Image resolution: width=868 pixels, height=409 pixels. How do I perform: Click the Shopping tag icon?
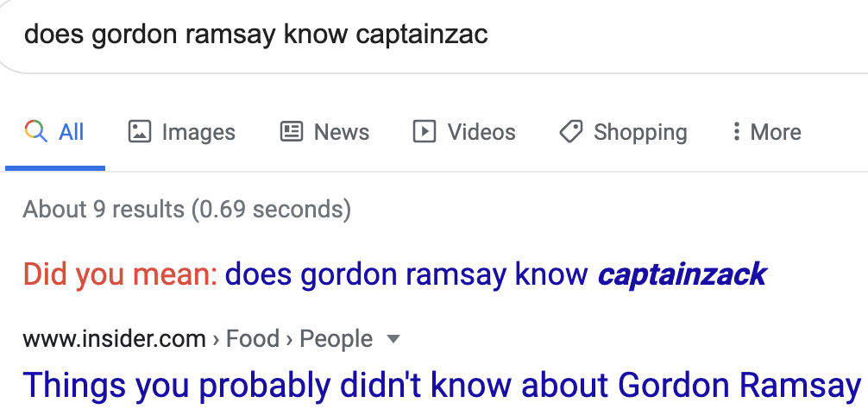click(570, 132)
